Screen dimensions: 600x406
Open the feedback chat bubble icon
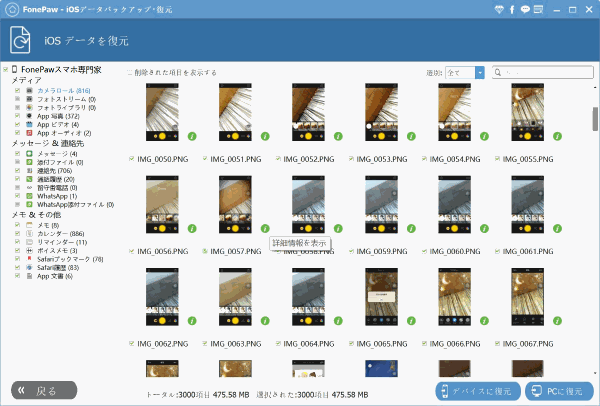[525, 10]
